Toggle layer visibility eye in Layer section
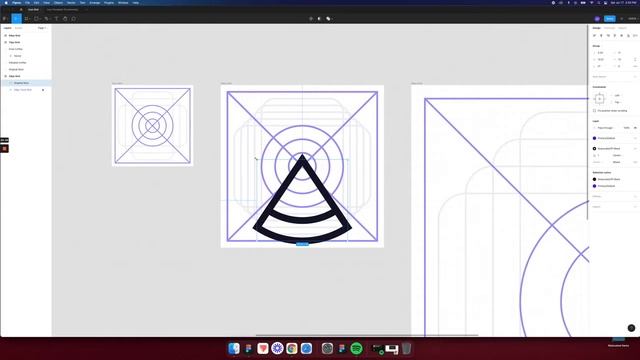Viewport: 640px width, 360px height. (635, 128)
